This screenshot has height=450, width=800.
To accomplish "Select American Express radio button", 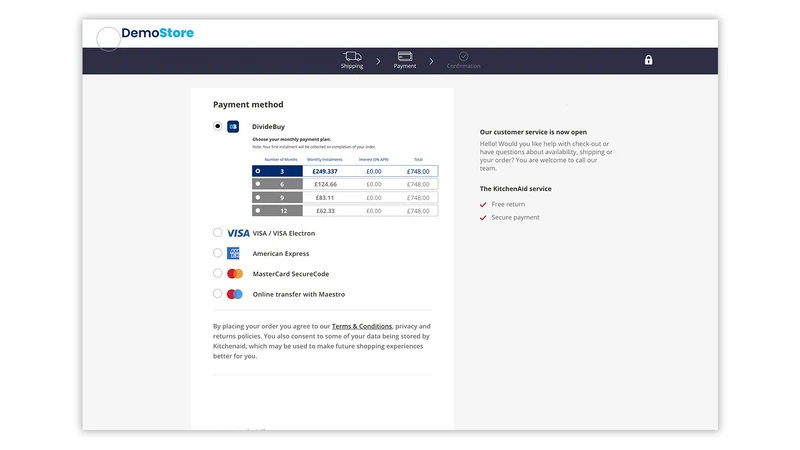I will tap(217, 253).
